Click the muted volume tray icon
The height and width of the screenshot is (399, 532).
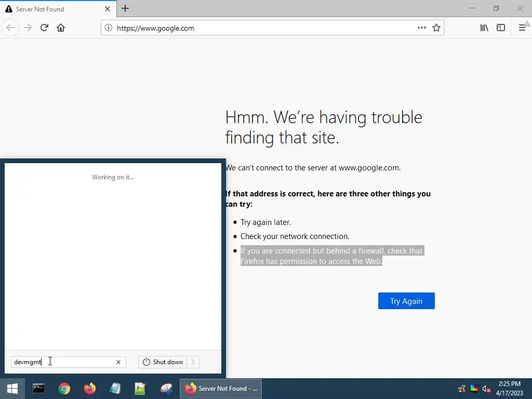pyautogui.click(x=486, y=389)
